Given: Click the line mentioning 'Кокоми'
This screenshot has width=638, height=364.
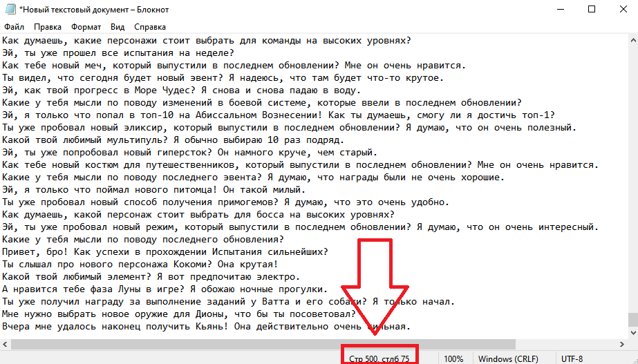Looking at the screenshot, I should (x=140, y=264).
